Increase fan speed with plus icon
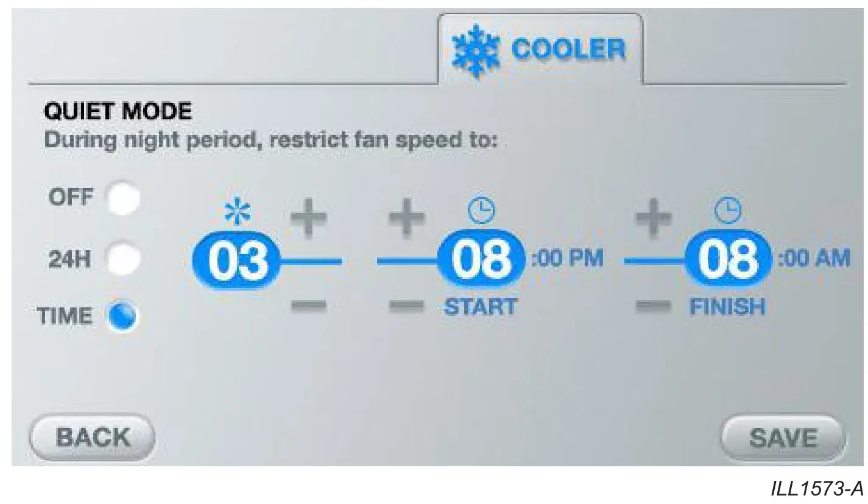 pos(308,219)
